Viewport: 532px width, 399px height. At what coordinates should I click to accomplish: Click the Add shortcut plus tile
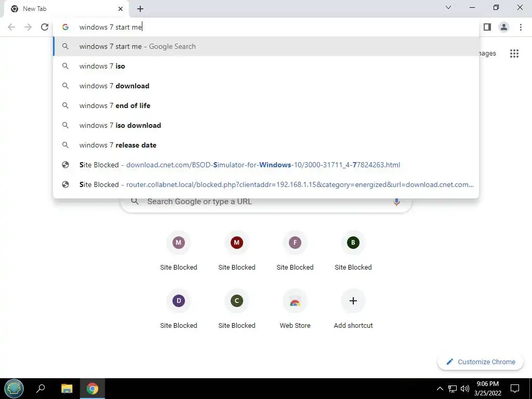353,301
